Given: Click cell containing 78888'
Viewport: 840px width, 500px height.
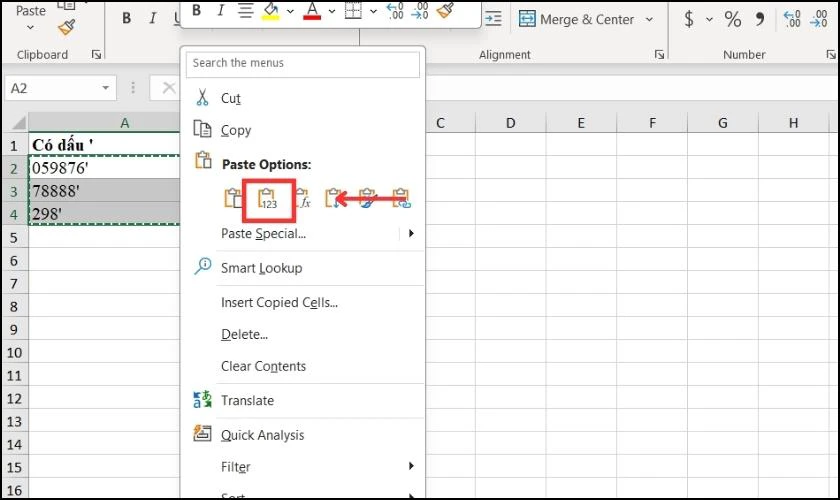Looking at the screenshot, I should point(104,191).
